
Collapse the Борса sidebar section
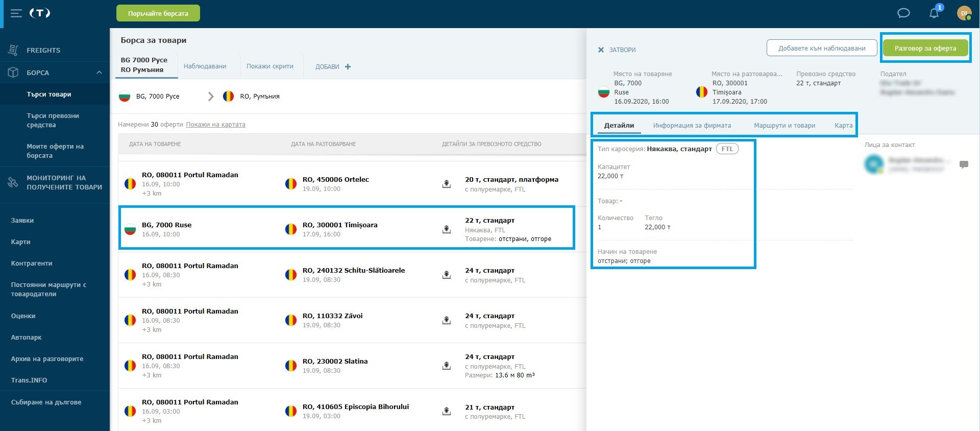tap(99, 73)
